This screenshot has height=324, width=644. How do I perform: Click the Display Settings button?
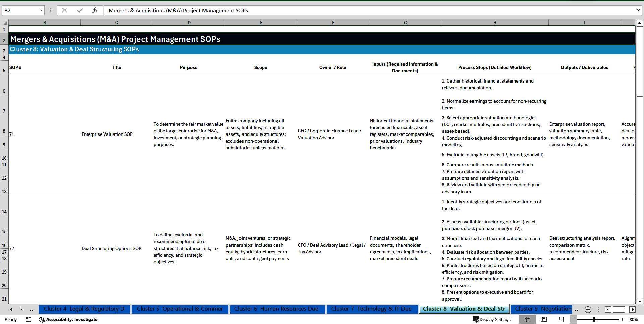(x=492, y=319)
